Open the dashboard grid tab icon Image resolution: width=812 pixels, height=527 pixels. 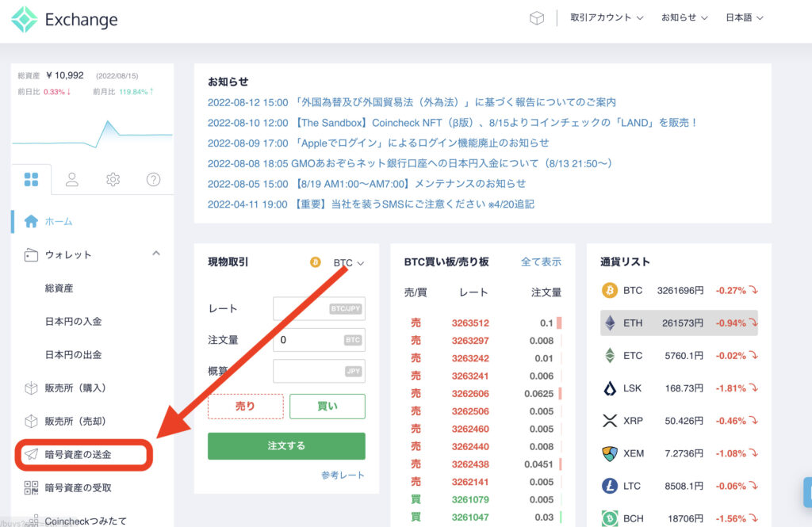[x=31, y=180]
